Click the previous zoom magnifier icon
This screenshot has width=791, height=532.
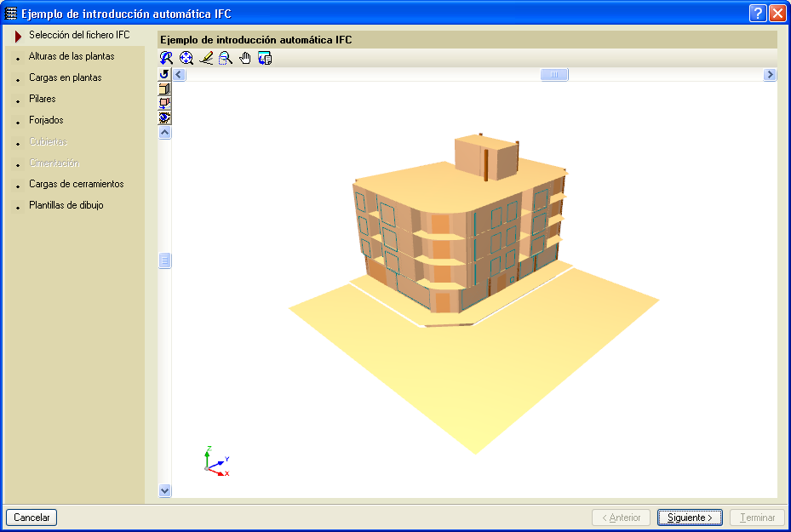pos(166,58)
